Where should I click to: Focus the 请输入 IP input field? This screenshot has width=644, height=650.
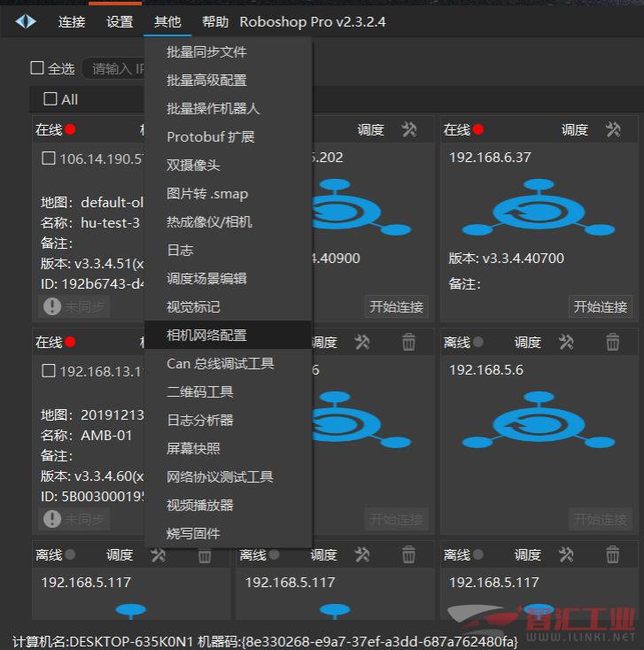(113, 68)
